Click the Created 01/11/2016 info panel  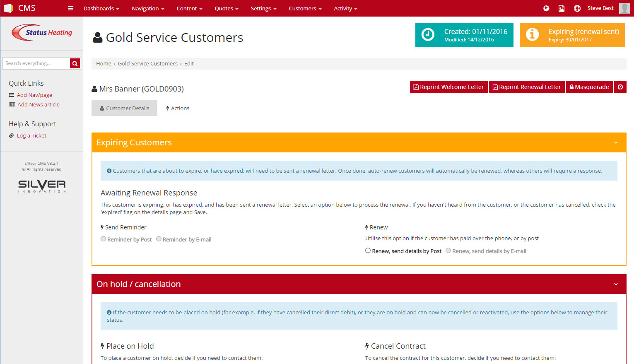tap(464, 35)
